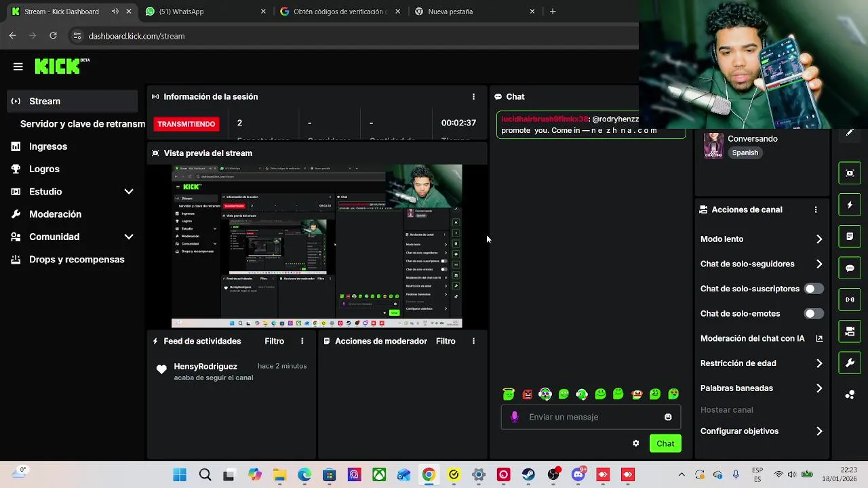Open a new browser tab
The width and height of the screenshot is (868, 488).
click(553, 12)
